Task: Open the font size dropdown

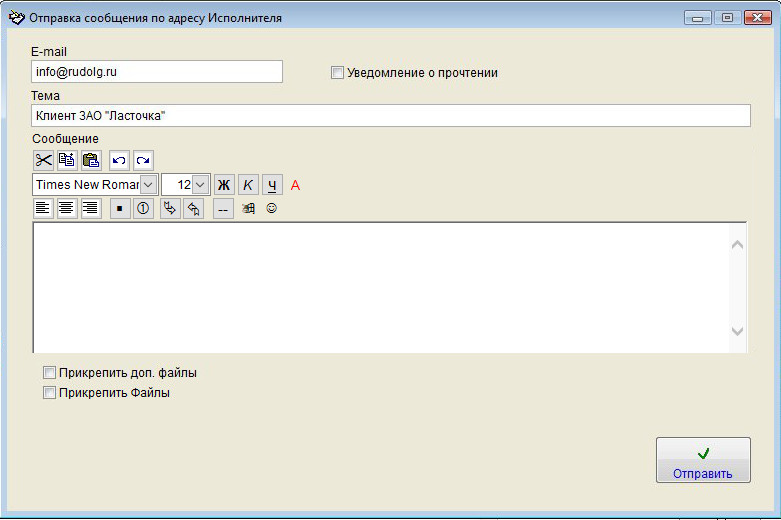Action: pos(200,185)
